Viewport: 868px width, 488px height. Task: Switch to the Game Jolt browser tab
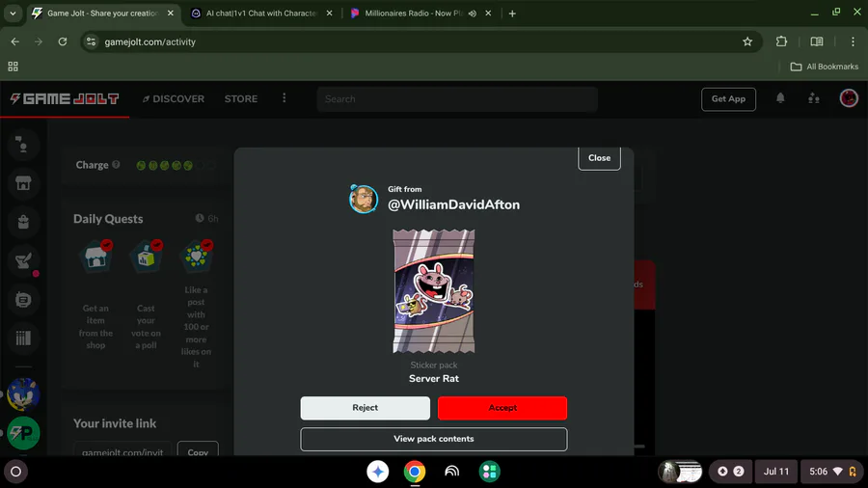[x=102, y=14]
